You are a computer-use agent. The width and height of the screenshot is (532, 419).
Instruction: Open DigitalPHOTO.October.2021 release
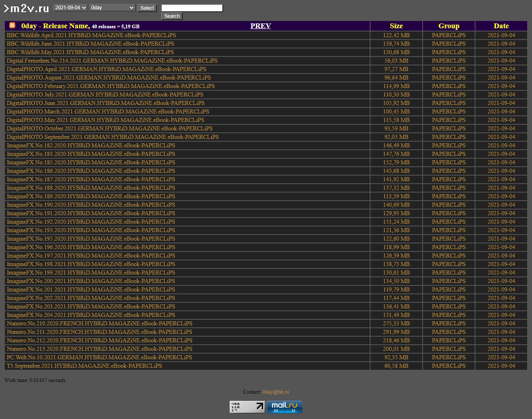pos(110,128)
